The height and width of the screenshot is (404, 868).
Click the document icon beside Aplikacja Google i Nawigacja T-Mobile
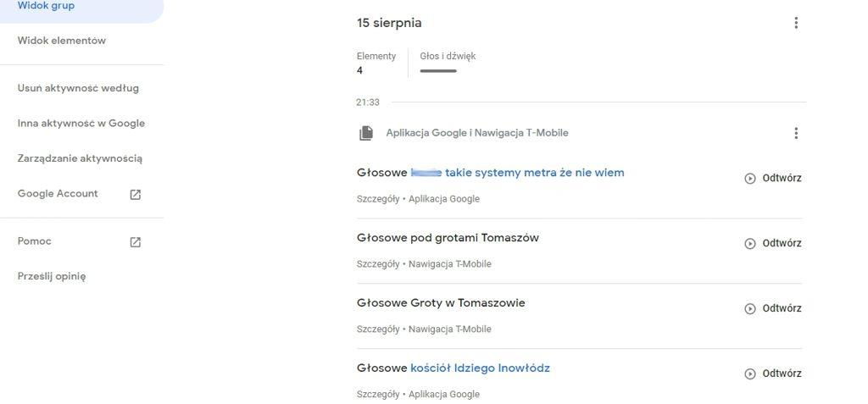(x=366, y=133)
